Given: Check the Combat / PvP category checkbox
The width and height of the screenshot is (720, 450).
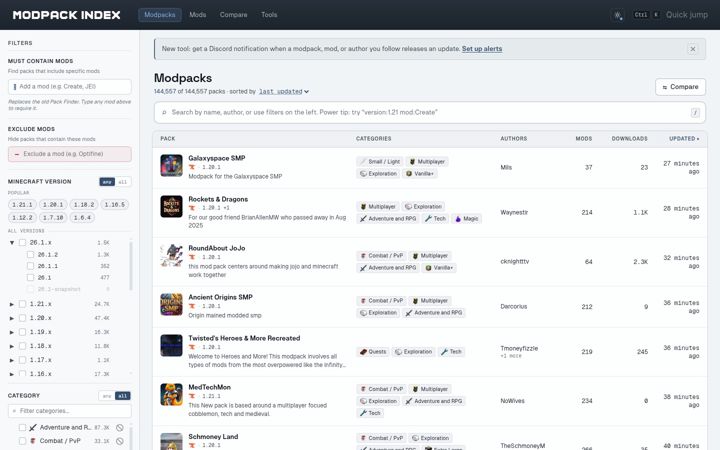Looking at the screenshot, I should [x=22, y=441].
